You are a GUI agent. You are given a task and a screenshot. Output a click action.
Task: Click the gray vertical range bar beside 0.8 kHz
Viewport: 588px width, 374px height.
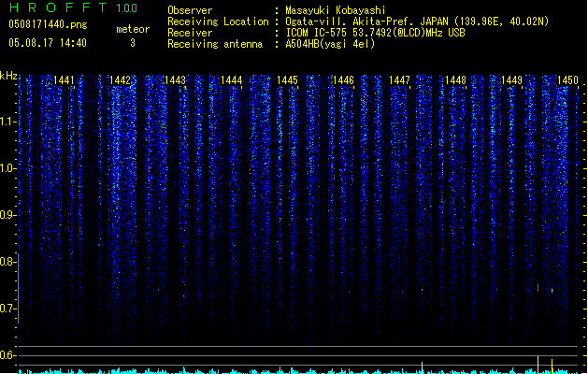18,288
